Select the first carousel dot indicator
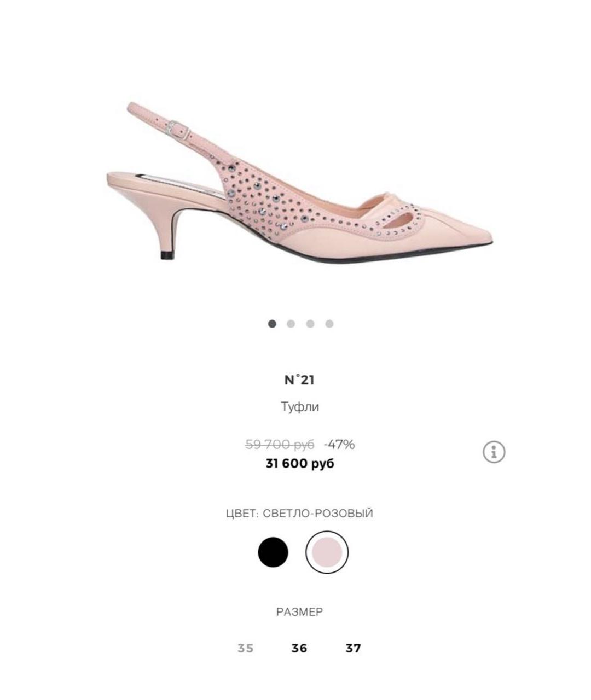Image resolution: width=591 pixels, height=700 pixels. coord(272,324)
